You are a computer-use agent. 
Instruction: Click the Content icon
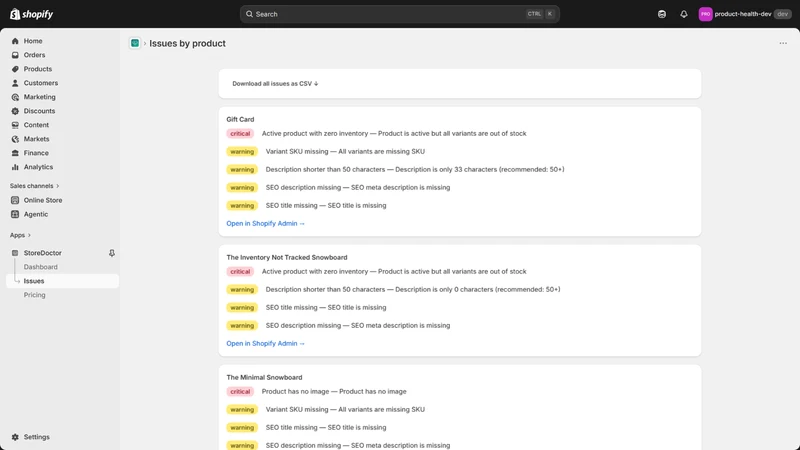coord(15,125)
